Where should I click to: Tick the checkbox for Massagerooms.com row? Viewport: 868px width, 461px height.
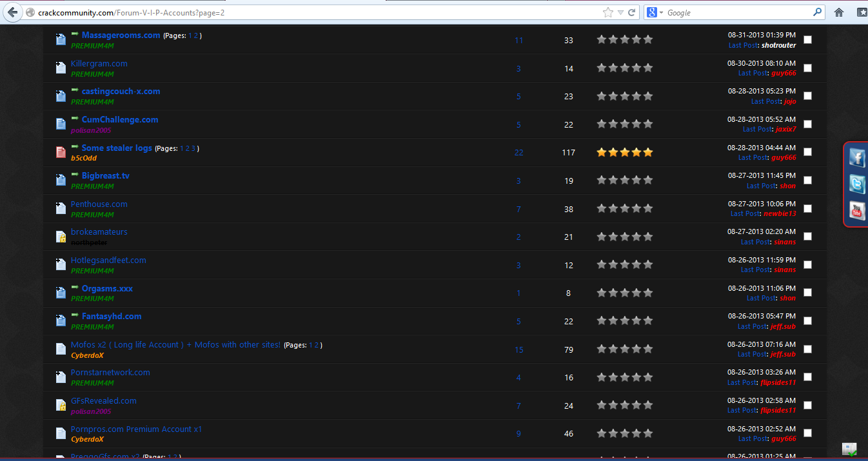pos(807,40)
